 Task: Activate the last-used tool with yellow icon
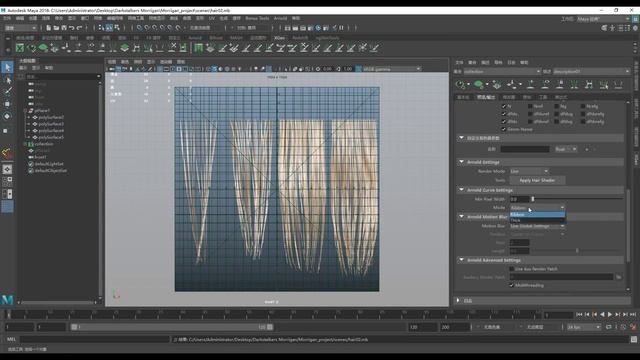[x=7, y=153]
